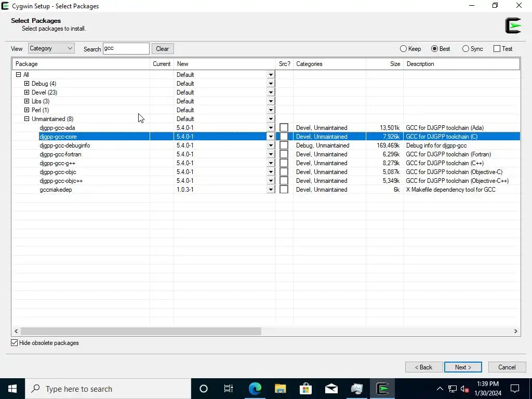Open Microsoft Edge from the taskbar
Image resolution: width=532 pixels, height=399 pixels.
(x=255, y=389)
